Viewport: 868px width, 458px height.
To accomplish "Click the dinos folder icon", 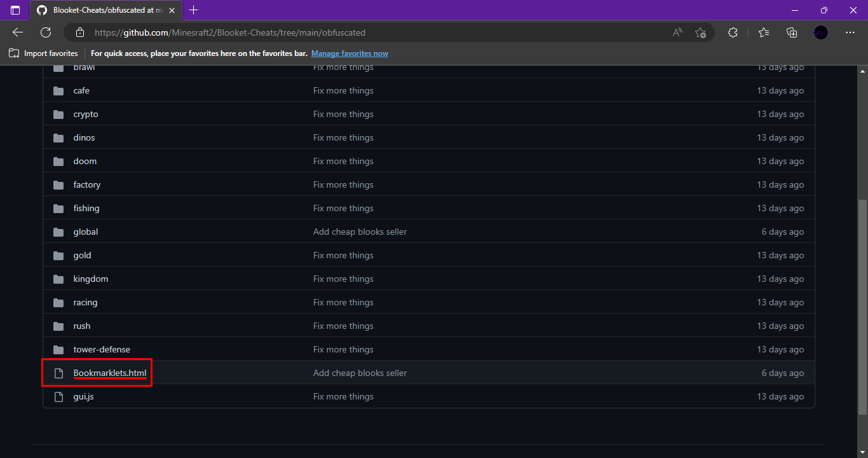I will [58, 138].
